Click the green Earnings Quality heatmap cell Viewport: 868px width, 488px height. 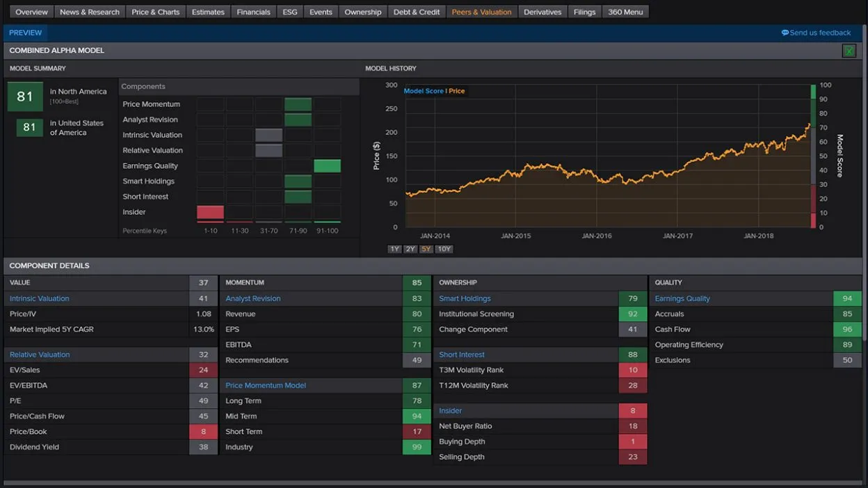(x=327, y=166)
